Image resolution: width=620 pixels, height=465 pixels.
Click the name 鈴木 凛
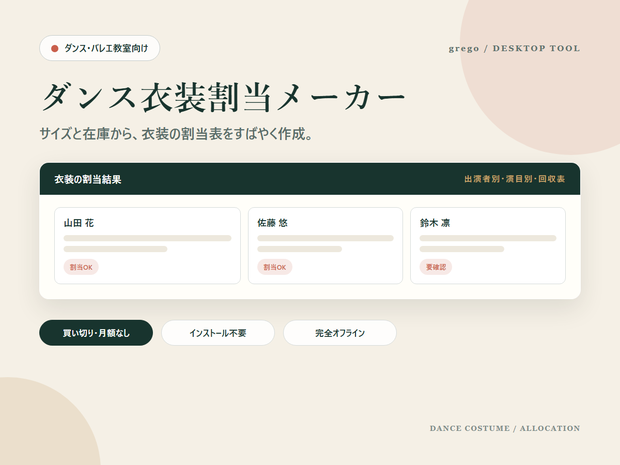[435, 223]
